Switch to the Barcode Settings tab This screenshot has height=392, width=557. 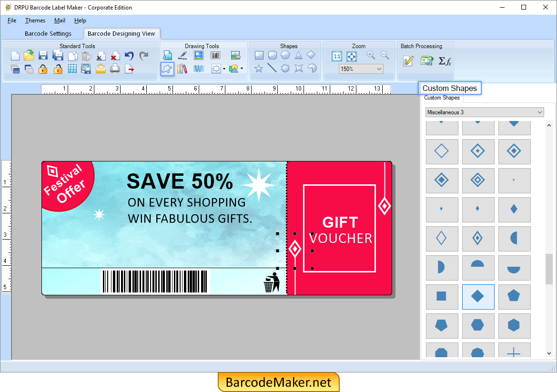49,33
